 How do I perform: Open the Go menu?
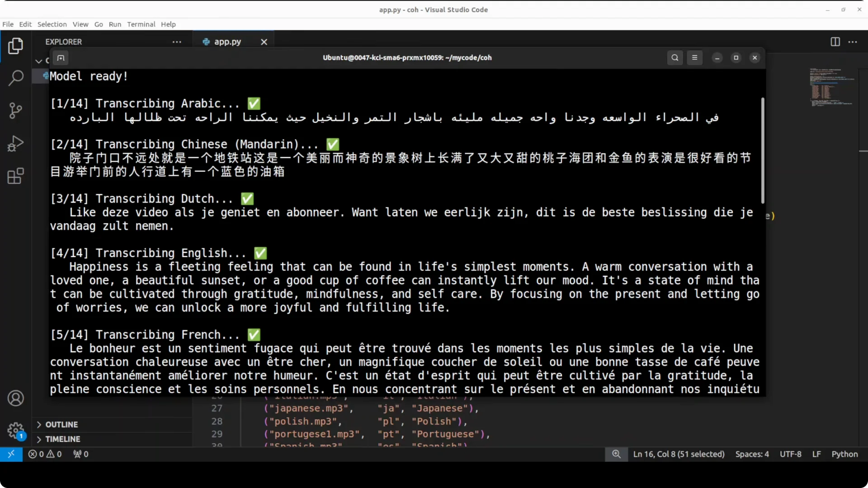pos(99,24)
